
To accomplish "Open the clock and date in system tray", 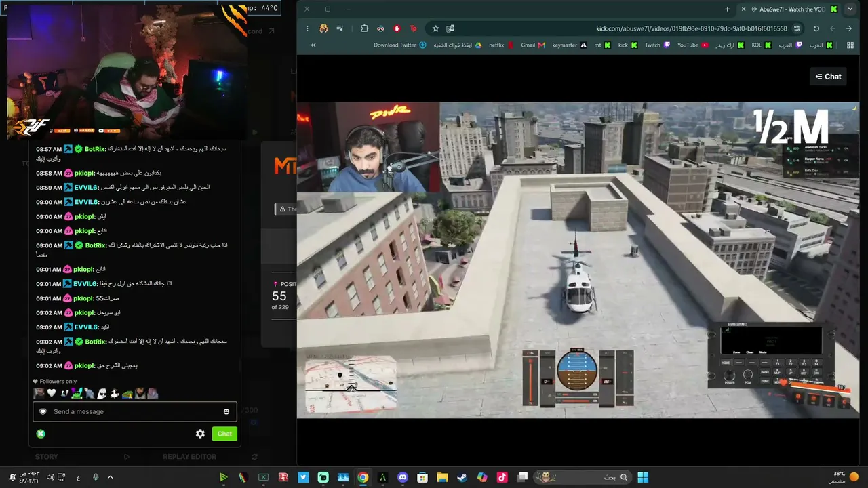I will click(31, 477).
